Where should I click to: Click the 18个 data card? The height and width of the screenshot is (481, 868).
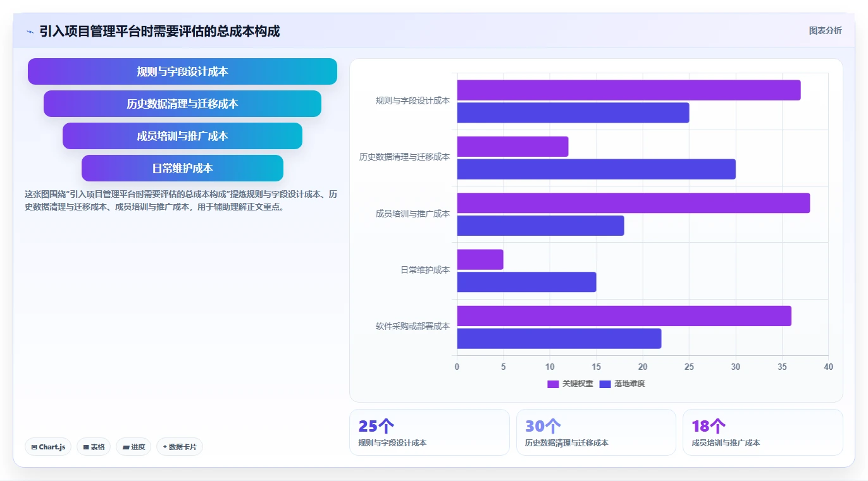pos(763,432)
